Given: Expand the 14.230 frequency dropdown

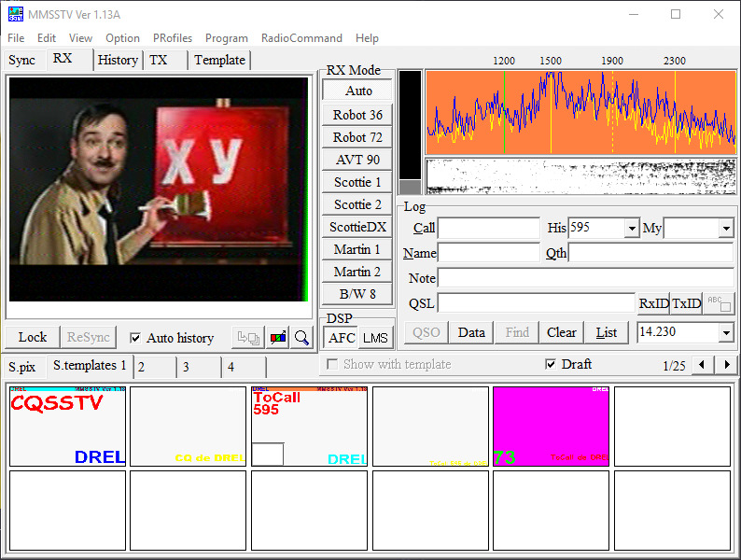Looking at the screenshot, I should 726,333.
